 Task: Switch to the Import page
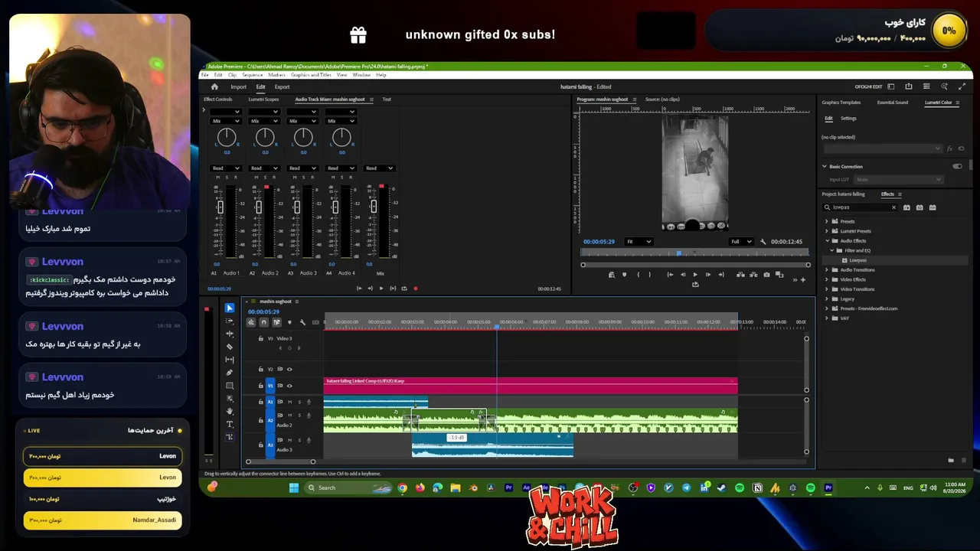tap(239, 86)
